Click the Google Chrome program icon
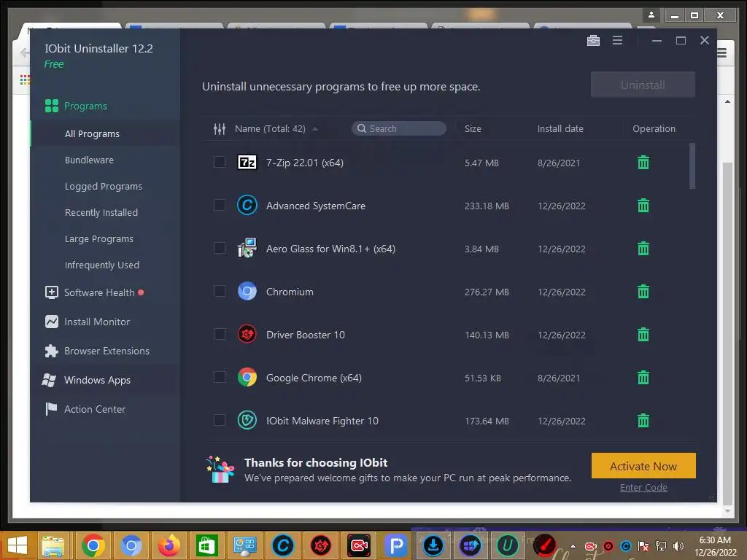 (247, 378)
